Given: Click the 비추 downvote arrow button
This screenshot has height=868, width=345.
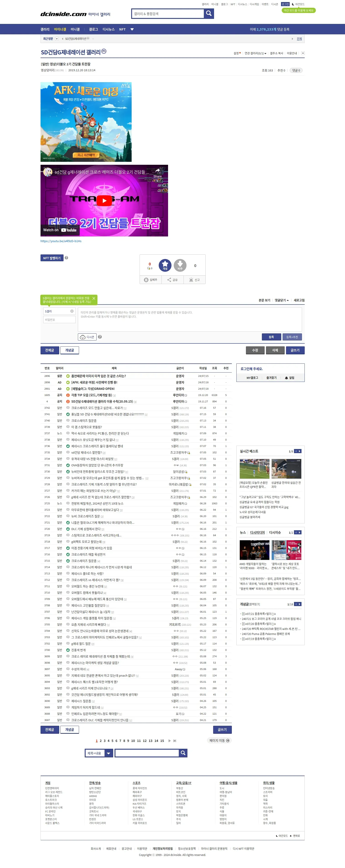Looking at the screenshot, I should 180,265.
